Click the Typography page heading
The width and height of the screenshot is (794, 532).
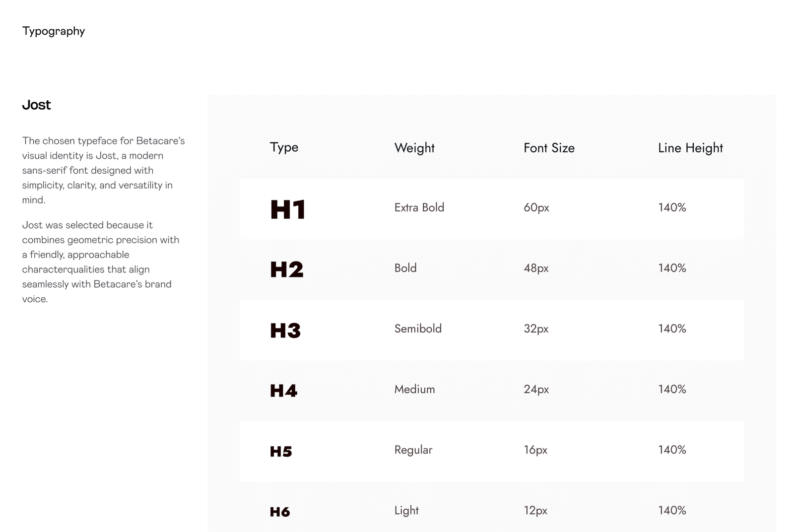click(54, 31)
